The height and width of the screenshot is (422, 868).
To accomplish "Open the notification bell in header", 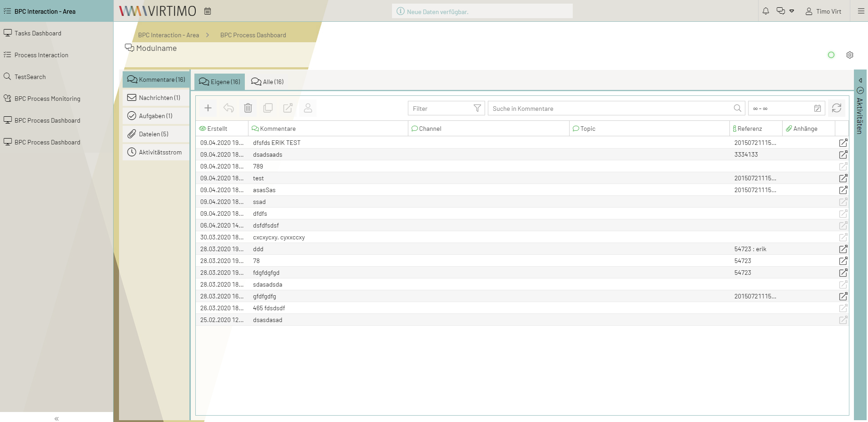I will pyautogui.click(x=766, y=11).
